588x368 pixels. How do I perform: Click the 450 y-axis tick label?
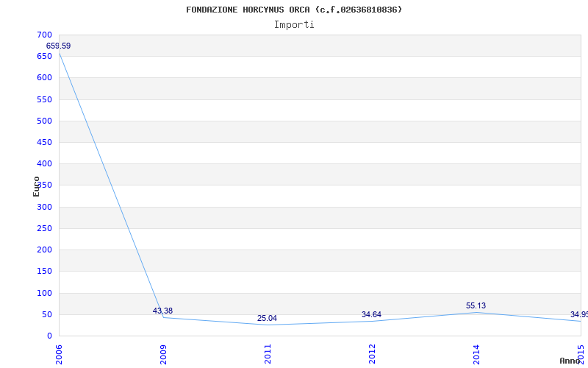click(x=45, y=142)
